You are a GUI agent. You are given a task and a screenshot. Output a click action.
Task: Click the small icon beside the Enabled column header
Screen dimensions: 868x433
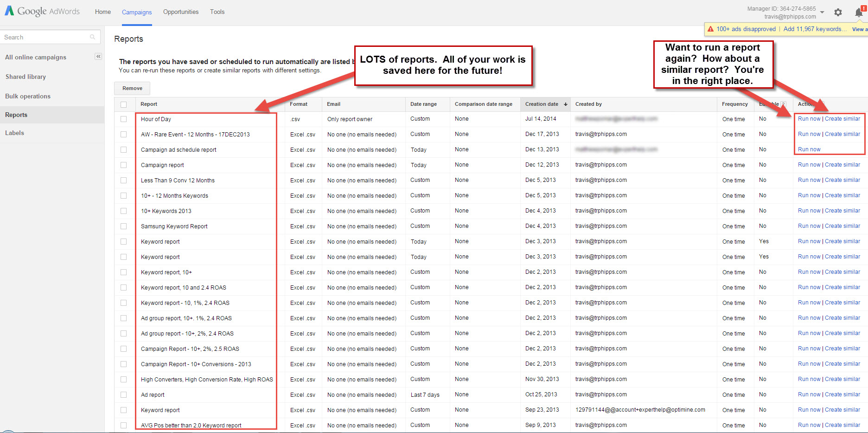click(784, 104)
